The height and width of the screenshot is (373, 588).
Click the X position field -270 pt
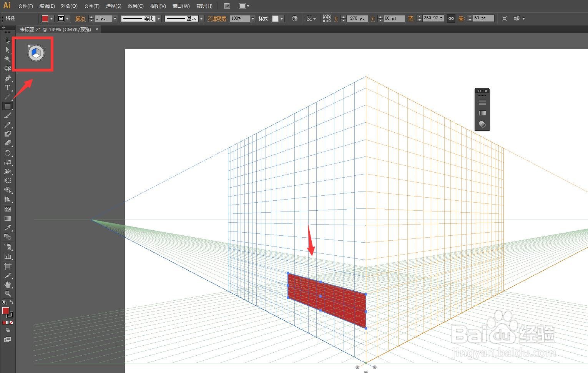tap(357, 18)
